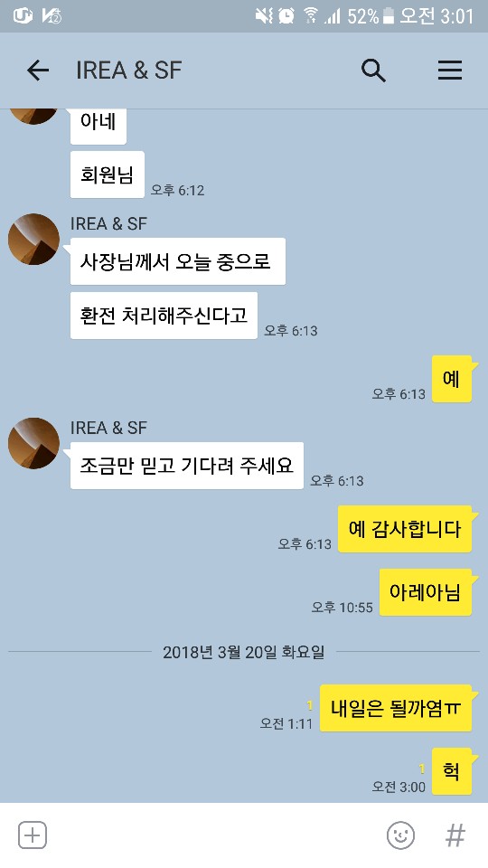Tap the '회원님' message bubble

tap(108, 175)
